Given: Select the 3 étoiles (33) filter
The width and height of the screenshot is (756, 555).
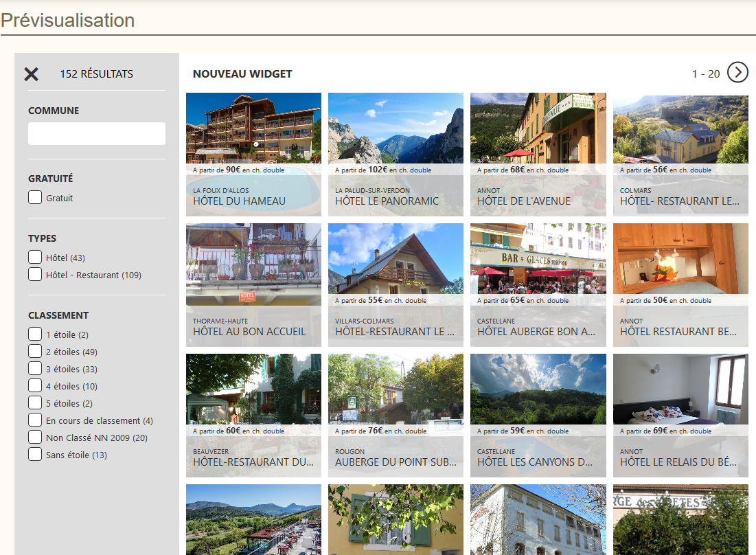Looking at the screenshot, I should [35, 368].
